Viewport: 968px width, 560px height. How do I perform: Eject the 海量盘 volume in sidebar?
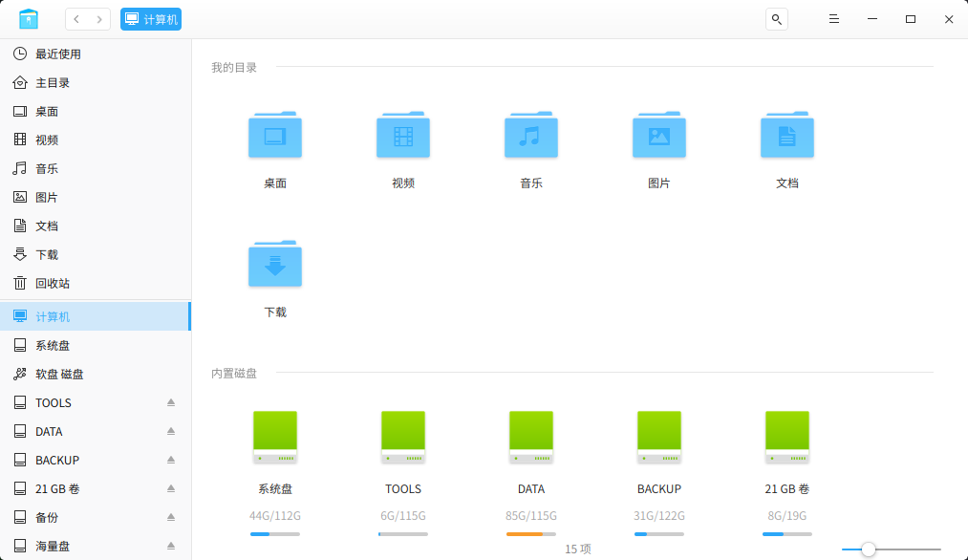[x=171, y=547]
